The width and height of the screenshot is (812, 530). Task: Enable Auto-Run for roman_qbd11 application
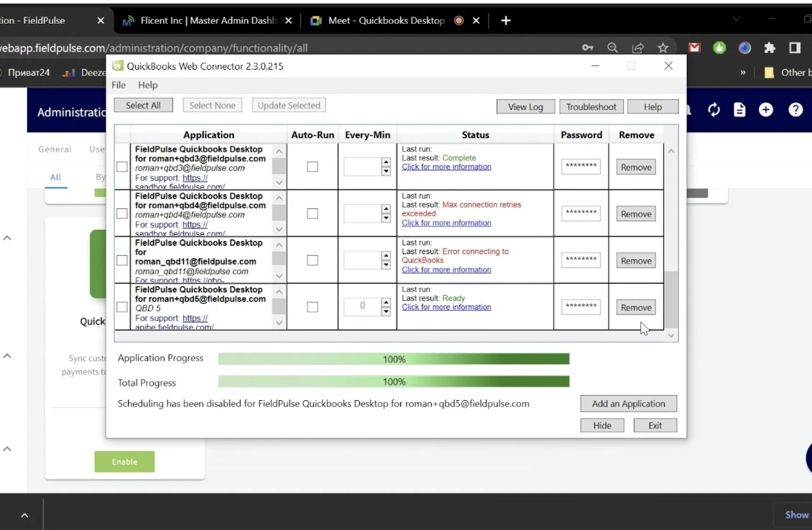[313, 261]
